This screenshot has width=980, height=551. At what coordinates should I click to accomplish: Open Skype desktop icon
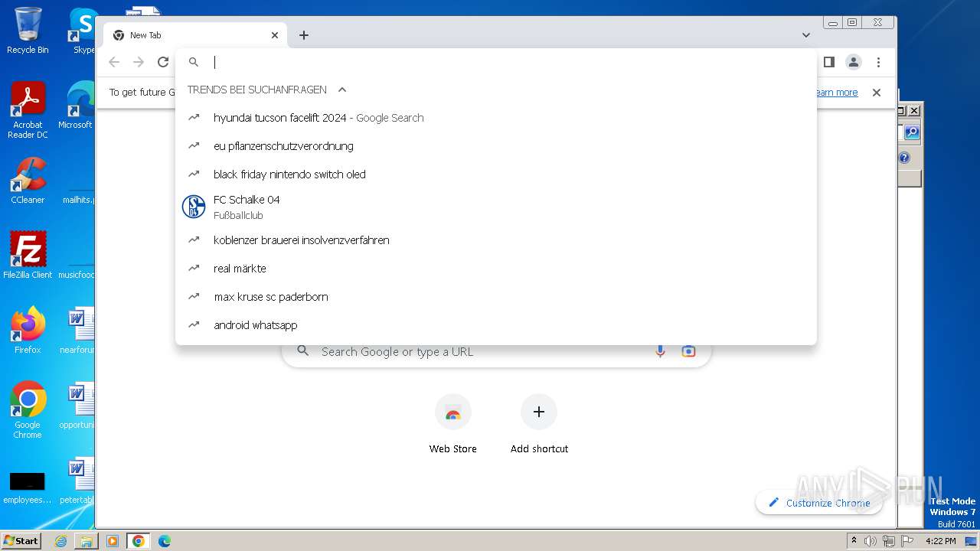83,31
